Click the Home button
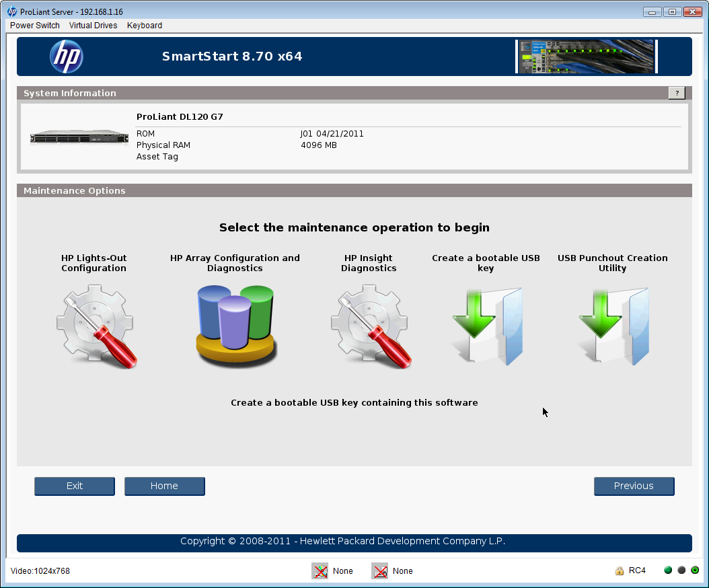 point(165,486)
